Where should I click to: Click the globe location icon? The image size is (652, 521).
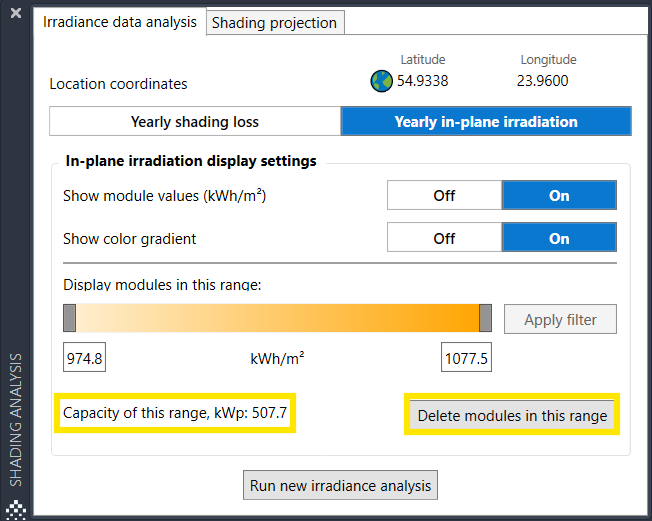coord(381,81)
